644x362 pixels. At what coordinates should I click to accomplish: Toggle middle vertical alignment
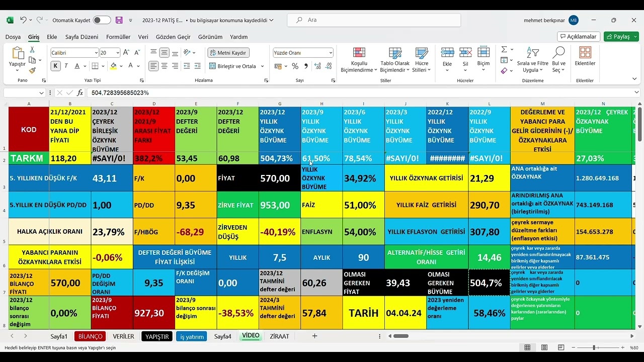point(164,52)
